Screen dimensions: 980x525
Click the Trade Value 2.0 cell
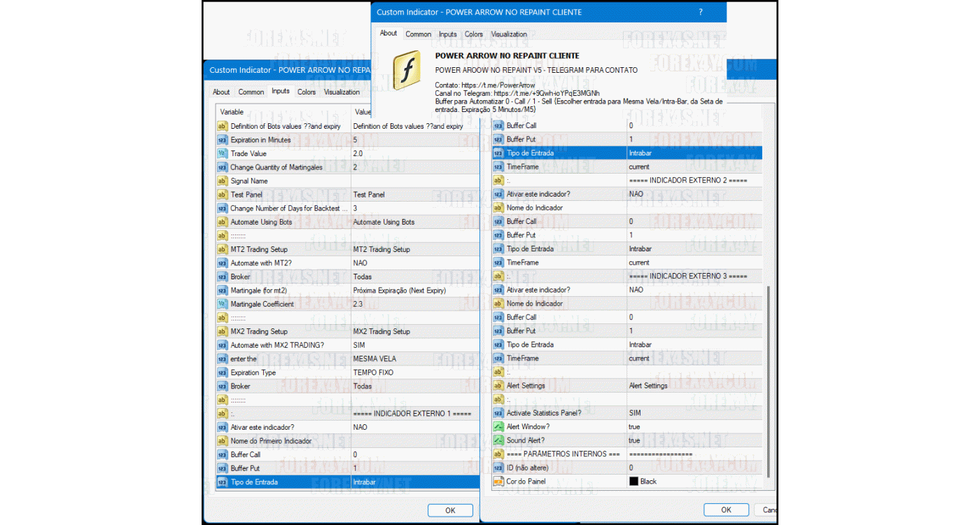point(415,153)
